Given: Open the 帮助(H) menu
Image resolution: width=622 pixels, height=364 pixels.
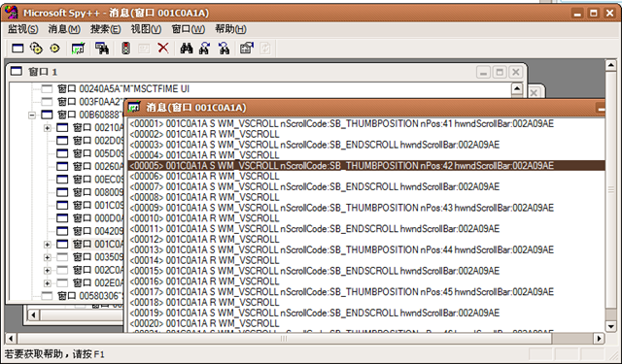Looking at the screenshot, I should [231, 29].
